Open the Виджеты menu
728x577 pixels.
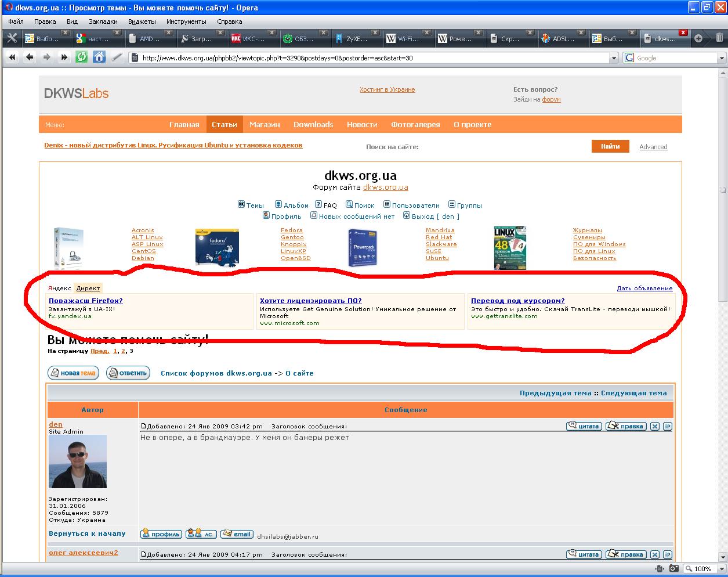point(142,21)
